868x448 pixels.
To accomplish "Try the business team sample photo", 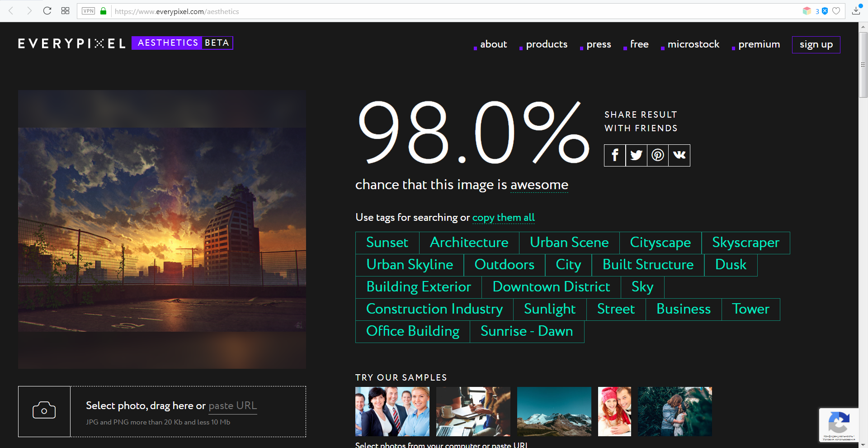I will (x=392, y=411).
